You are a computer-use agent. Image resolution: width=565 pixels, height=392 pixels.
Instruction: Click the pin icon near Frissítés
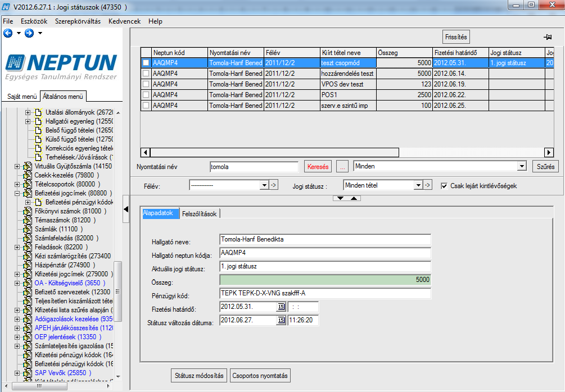[x=548, y=37]
